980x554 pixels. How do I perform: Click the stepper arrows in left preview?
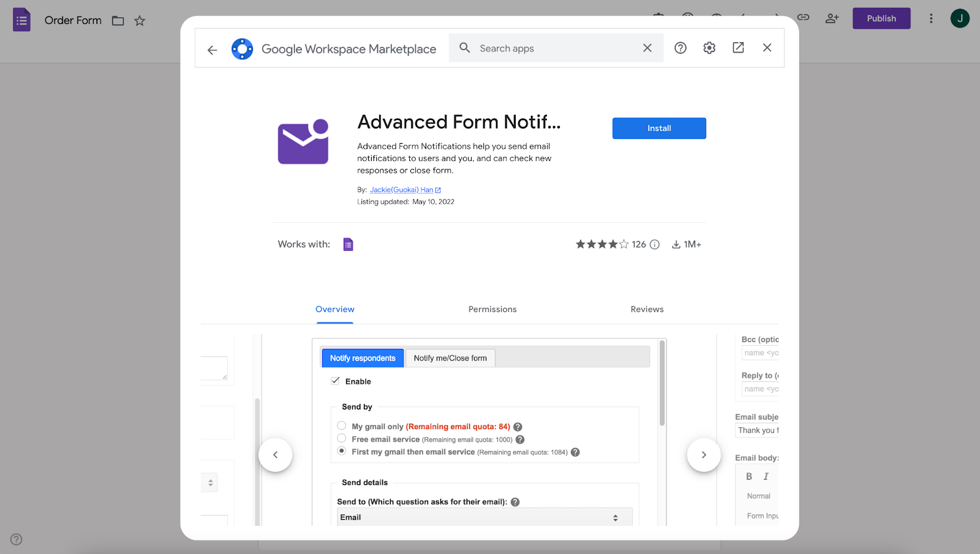pyautogui.click(x=211, y=483)
